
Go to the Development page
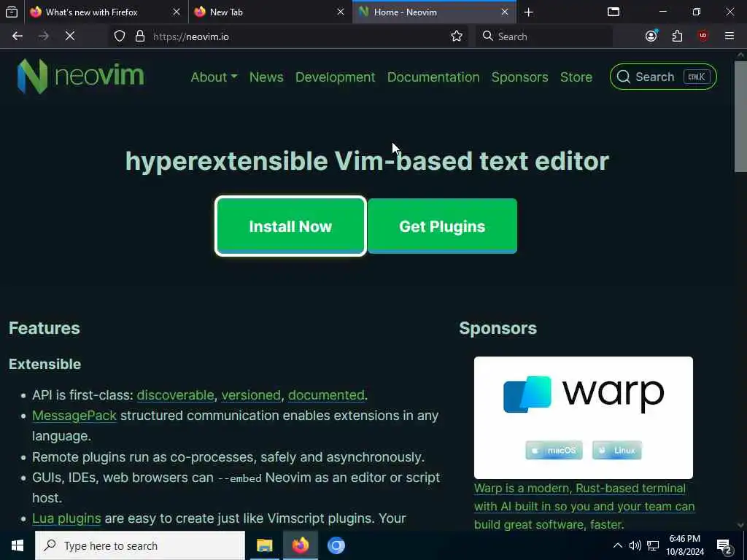[335, 77]
